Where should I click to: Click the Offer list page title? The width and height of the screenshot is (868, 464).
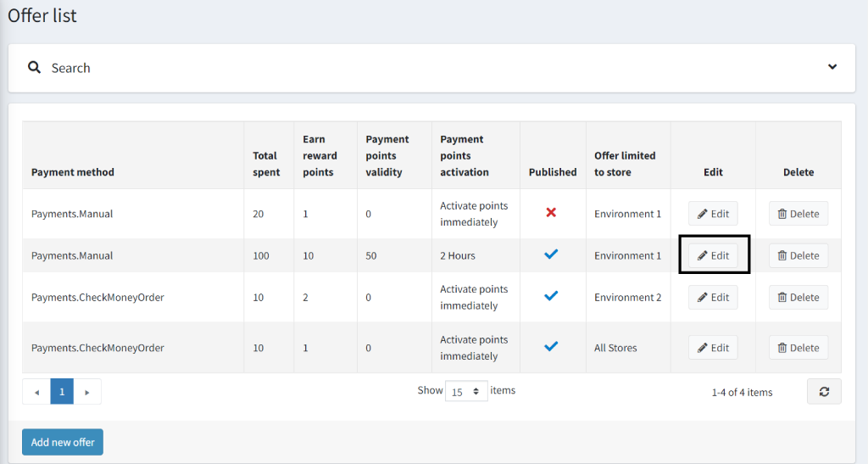pyautogui.click(x=42, y=15)
